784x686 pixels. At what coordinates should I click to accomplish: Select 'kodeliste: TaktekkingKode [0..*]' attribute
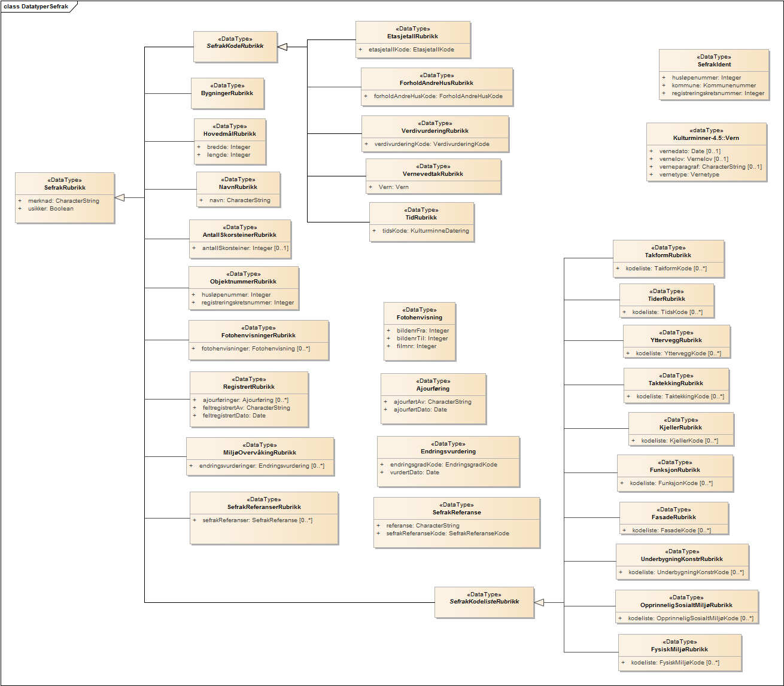[x=680, y=397]
